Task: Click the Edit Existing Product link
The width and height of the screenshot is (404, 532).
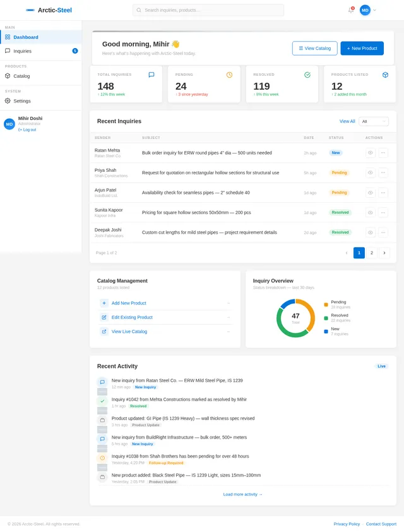Action: tap(132, 317)
